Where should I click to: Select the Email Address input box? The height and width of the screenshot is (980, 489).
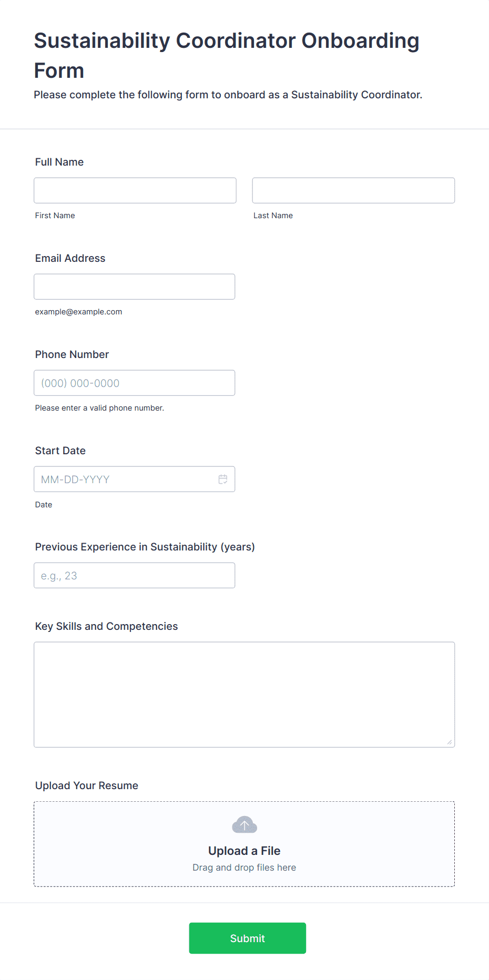pyautogui.click(x=135, y=287)
